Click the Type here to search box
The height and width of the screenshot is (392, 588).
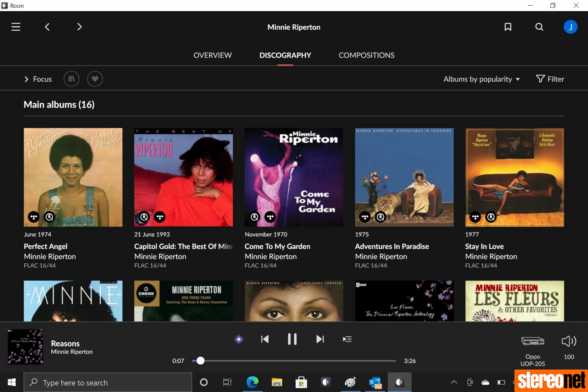coord(108,382)
